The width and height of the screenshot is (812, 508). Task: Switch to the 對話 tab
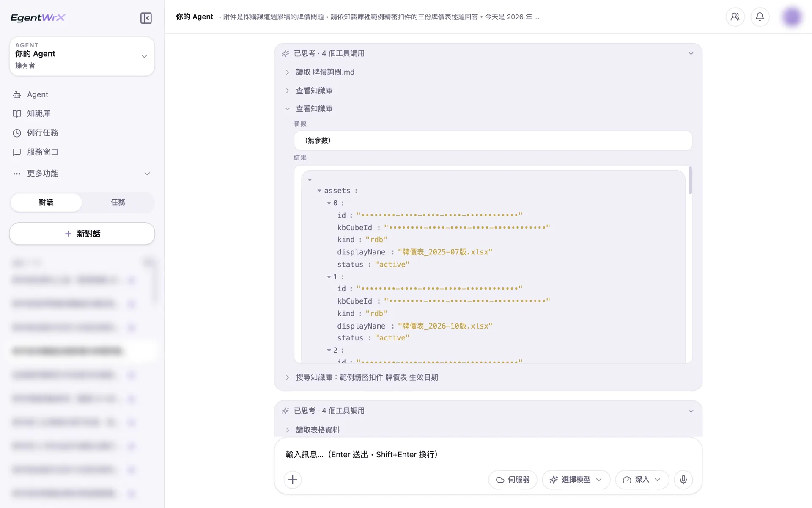[x=46, y=202]
